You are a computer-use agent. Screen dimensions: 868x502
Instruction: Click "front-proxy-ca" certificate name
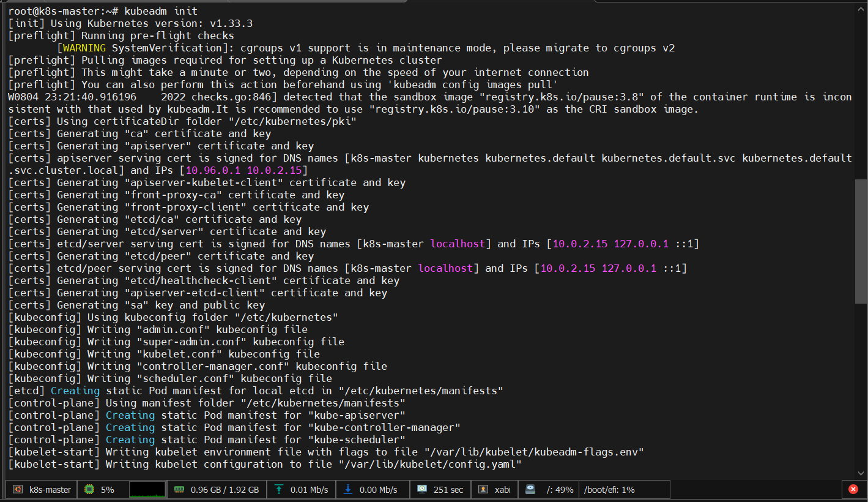(173, 195)
